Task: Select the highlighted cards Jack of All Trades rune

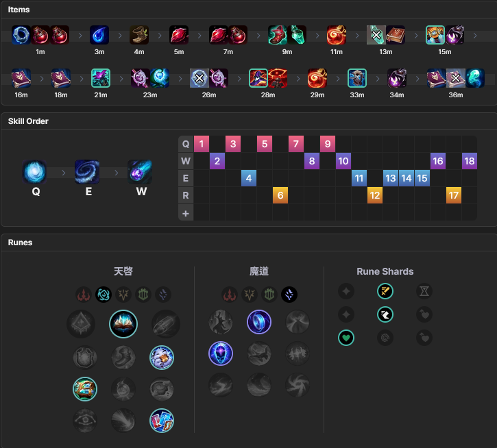Action: point(162,421)
